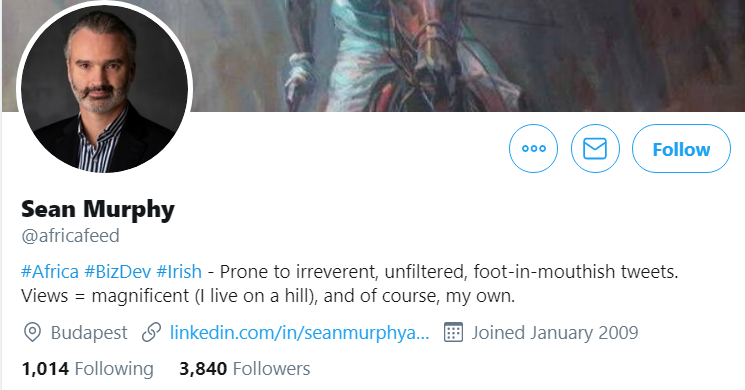Open the linkedin.com/in/seanmurphya... link
Viewport: 745px width, 390px height.
(299, 333)
